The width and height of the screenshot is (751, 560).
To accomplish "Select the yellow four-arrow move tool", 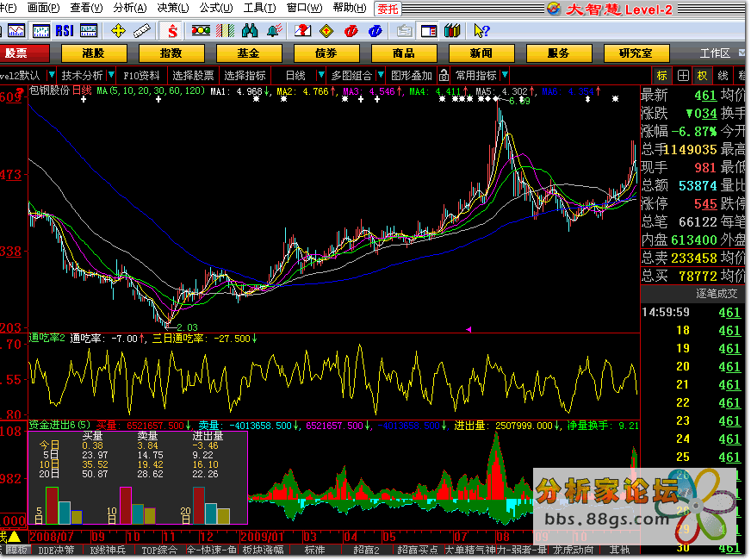I will pyautogui.click(x=118, y=31).
